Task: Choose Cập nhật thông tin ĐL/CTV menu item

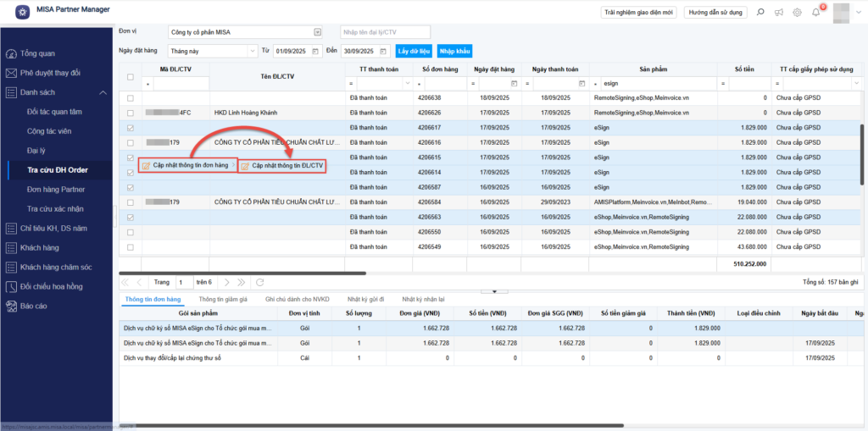Action: (x=281, y=166)
